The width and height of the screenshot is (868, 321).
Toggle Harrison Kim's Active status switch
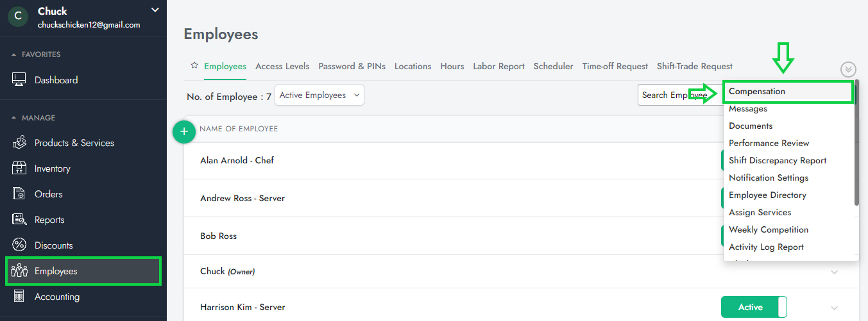[754, 307]
